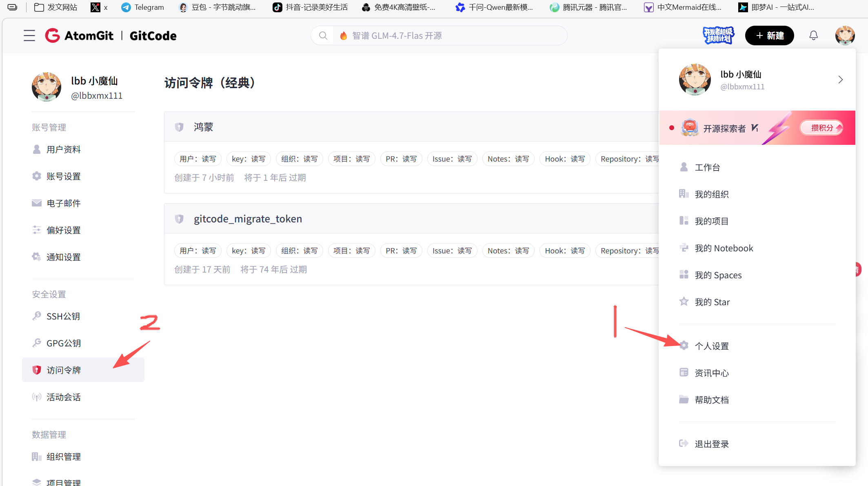Open 帮助文档 link

pyautogui.click(x=712, y=400)
